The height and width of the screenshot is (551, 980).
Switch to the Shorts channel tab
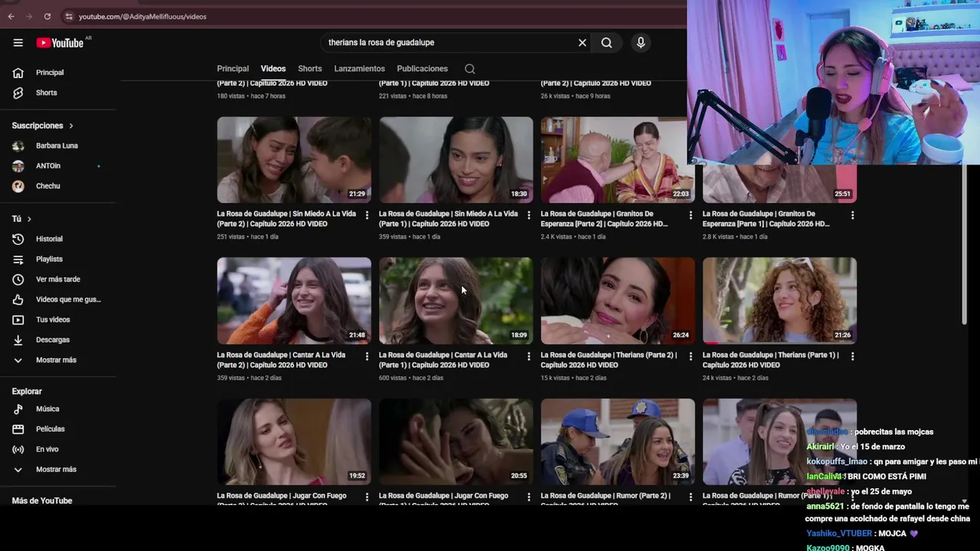(x=310, y=69)
